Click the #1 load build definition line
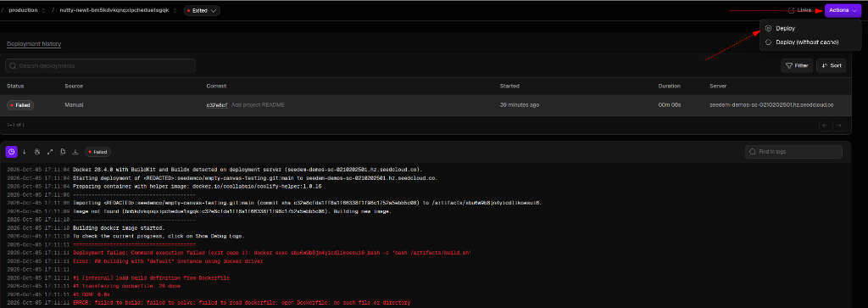 pyautogui.click(x=151, y=277)
